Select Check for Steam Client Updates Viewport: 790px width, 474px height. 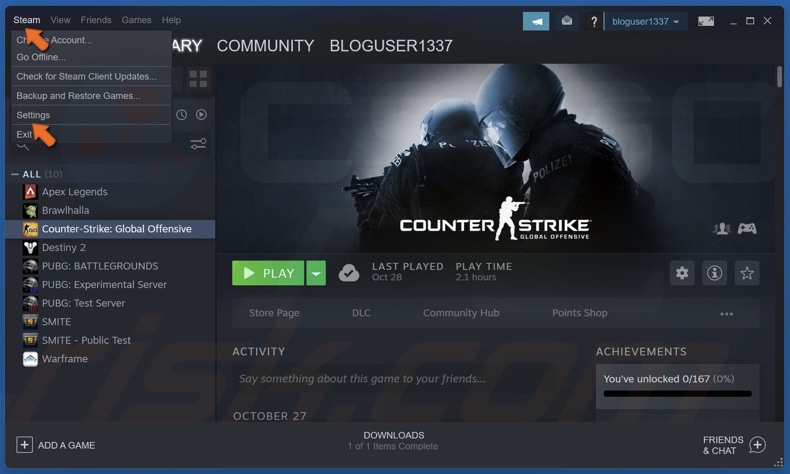(x=91, y=77)
